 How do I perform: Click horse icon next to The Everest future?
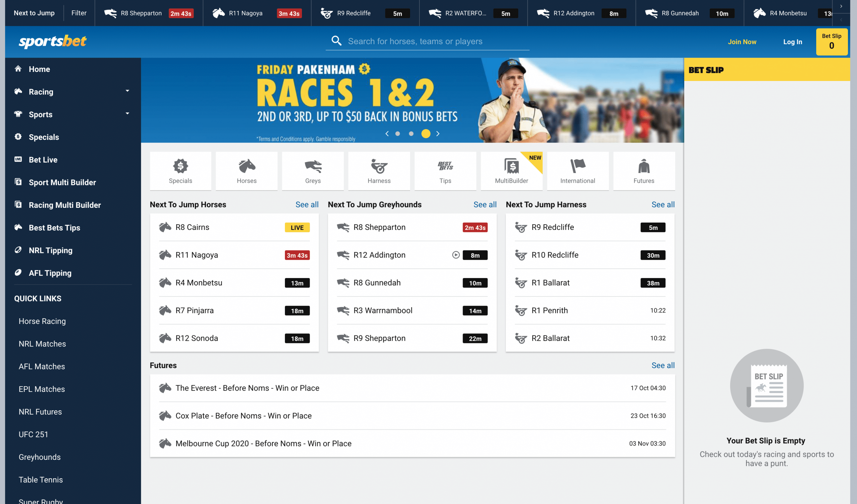(165, 388)
